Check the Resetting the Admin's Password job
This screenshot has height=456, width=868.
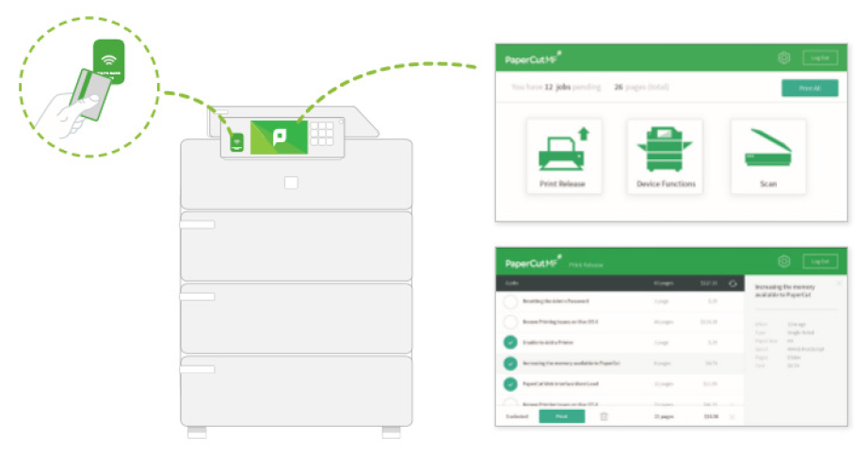pos(510,301)
